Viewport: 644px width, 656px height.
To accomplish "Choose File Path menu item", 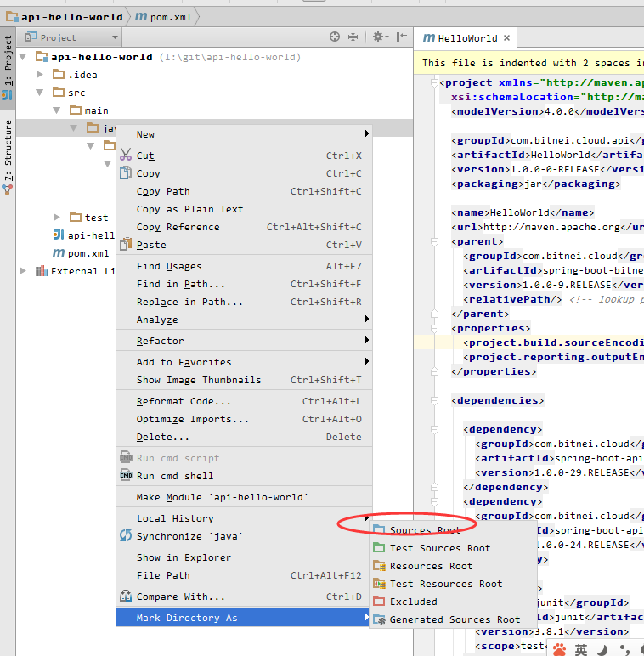I will (244, 575).
